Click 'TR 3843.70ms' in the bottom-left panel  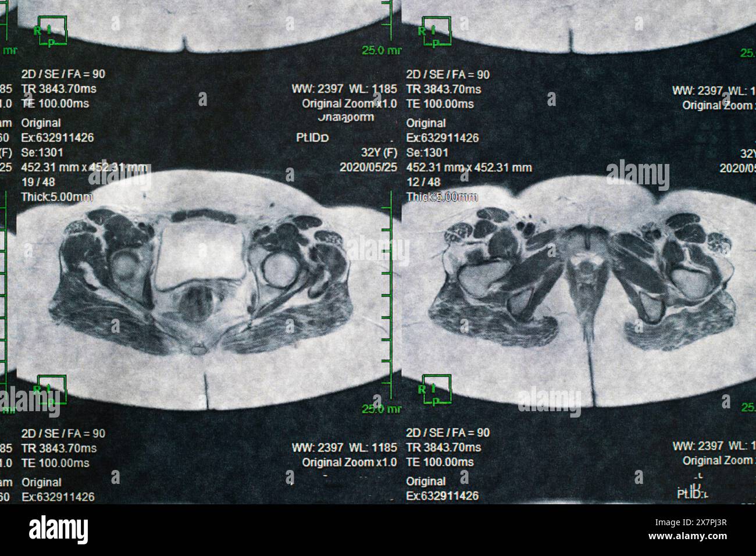pos(59,448)
